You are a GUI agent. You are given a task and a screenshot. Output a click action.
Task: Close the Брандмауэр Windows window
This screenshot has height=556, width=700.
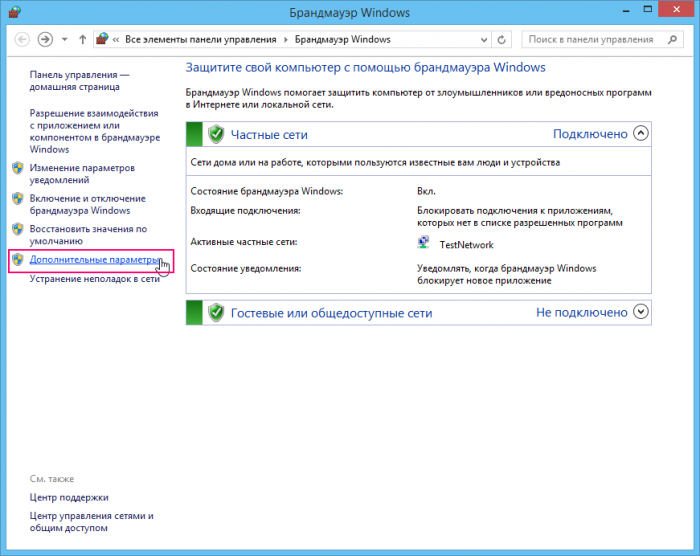[x=676, y=9]
